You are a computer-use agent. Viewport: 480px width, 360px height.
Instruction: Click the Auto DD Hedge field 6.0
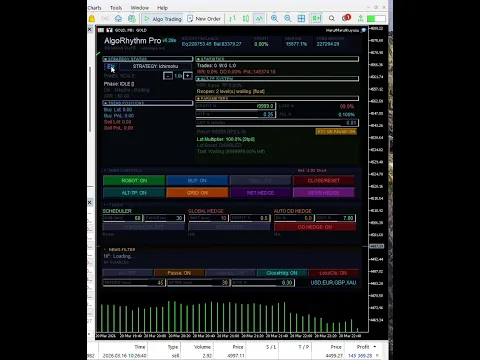click(294, 218)
